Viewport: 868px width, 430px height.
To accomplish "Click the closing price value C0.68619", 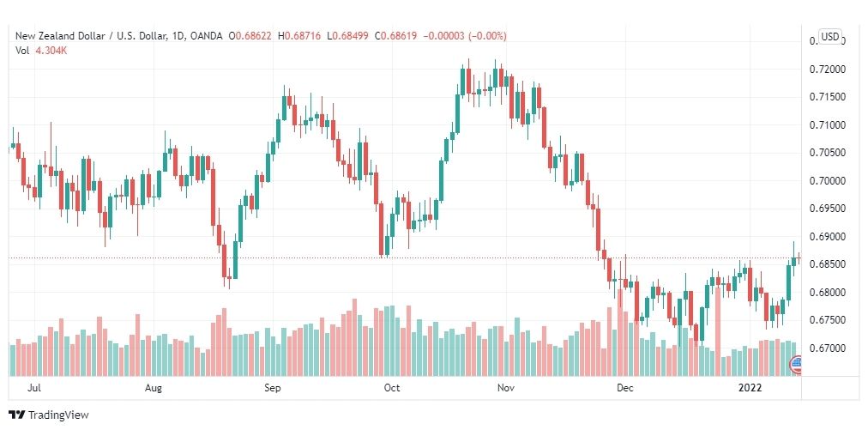I will click(396, 36).
